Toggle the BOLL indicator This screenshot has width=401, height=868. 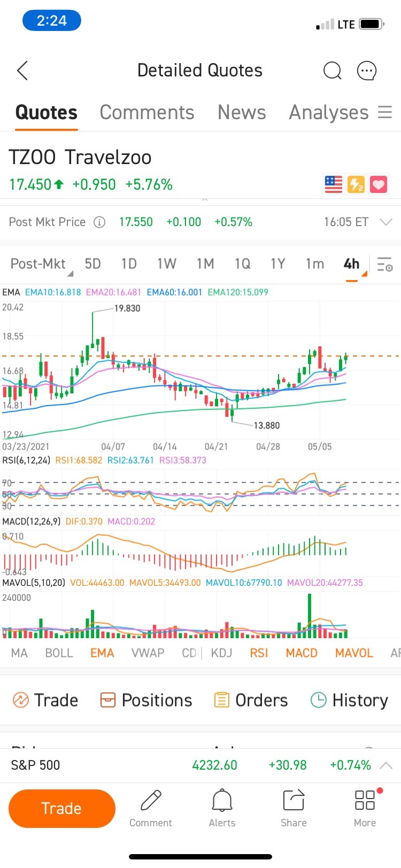coord(59,653)
